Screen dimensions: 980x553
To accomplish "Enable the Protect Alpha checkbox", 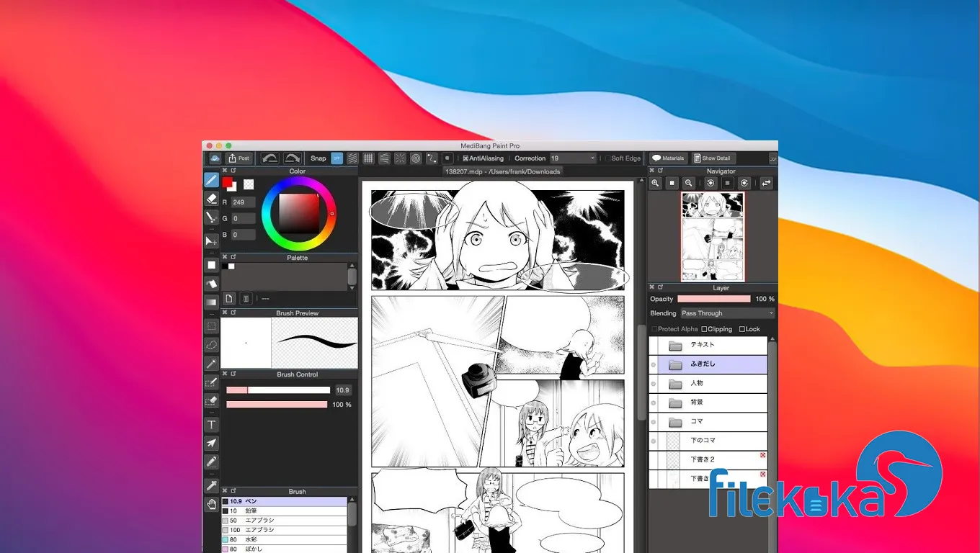I will (654, 329).
